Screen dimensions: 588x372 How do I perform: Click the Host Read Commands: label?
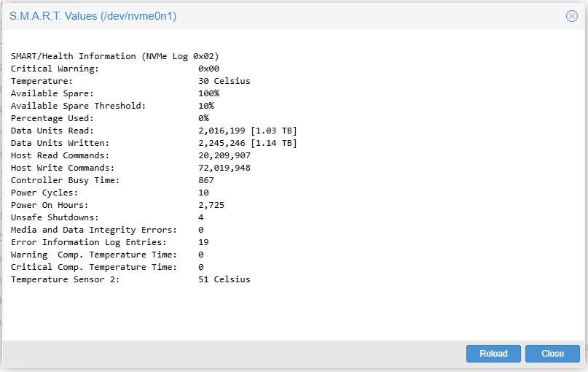coord(60,155)
